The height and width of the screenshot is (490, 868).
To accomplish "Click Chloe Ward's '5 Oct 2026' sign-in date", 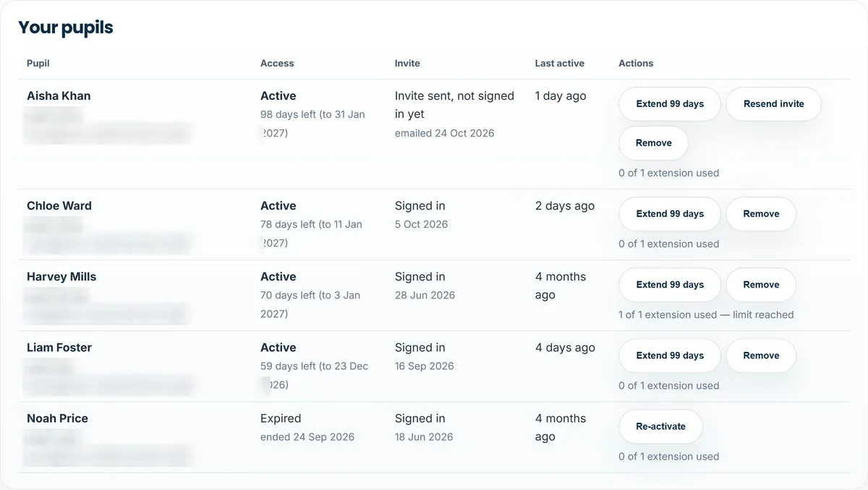I will [x=422, y=225].
